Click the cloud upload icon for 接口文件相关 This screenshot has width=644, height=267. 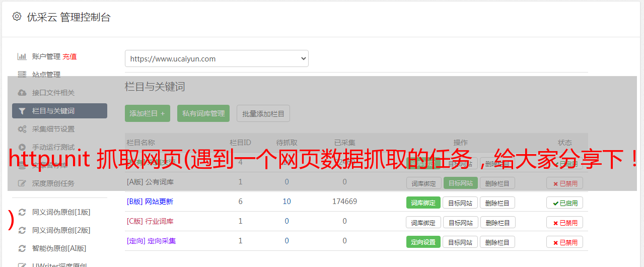[x=22, y=93]
